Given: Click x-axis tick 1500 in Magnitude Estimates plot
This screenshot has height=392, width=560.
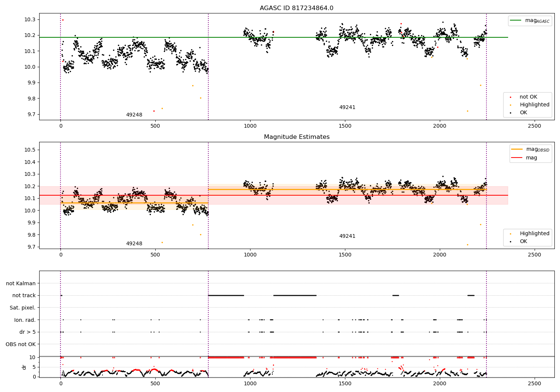Looking at the screenshot, I should click(345, 255).
